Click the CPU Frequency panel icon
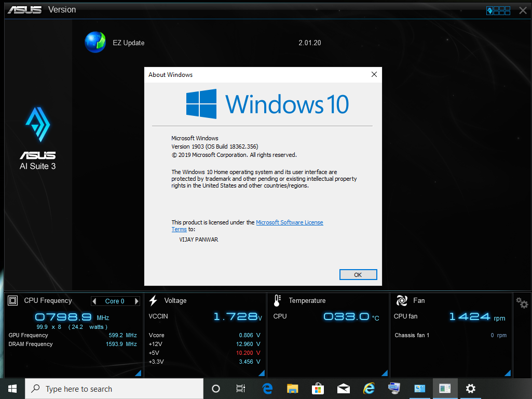 click(12, 300)
